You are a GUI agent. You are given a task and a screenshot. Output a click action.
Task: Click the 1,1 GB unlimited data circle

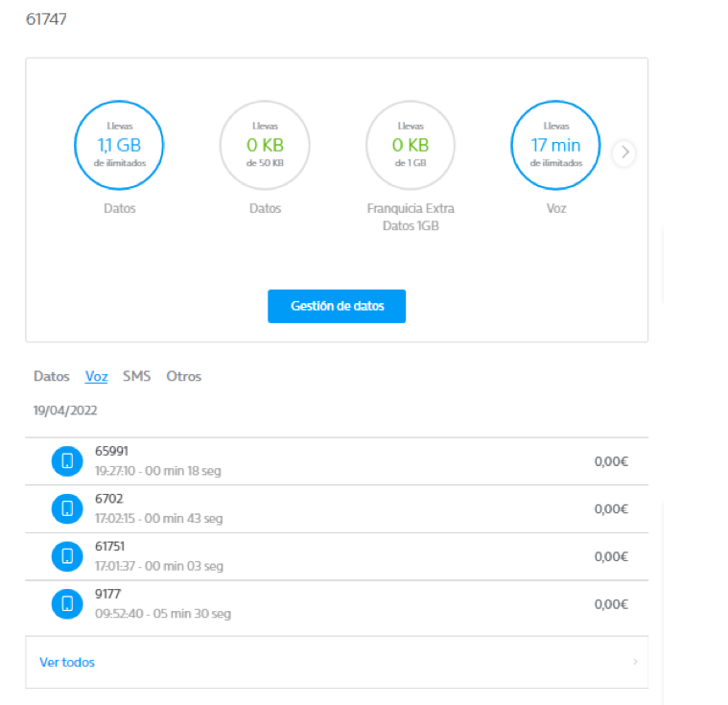point(119,146)
